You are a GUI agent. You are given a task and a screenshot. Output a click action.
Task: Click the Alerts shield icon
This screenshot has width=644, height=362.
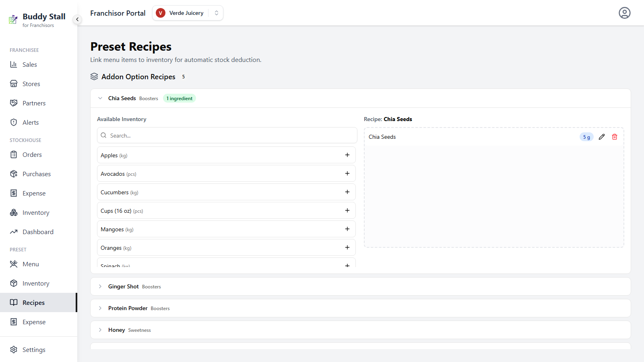pos(14,122)
